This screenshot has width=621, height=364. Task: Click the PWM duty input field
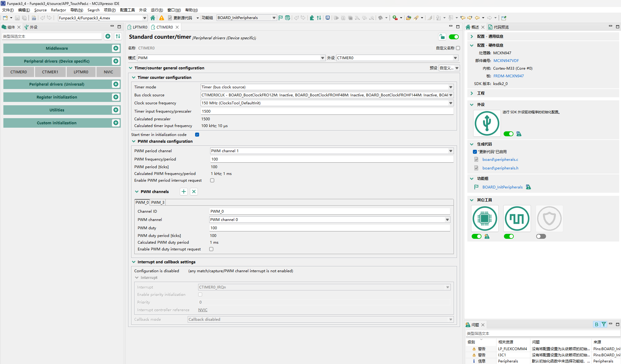pyautogui.click(x=330, y=228)
